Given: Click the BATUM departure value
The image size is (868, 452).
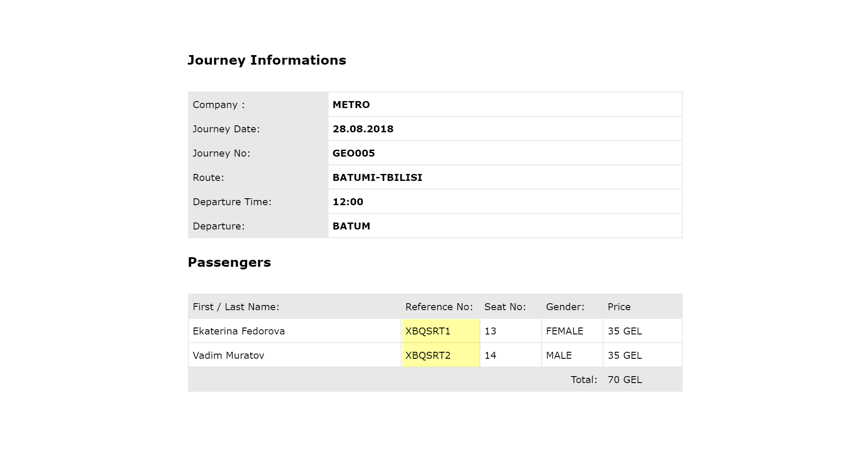Looking at the screenshot, I should [352, 226].
